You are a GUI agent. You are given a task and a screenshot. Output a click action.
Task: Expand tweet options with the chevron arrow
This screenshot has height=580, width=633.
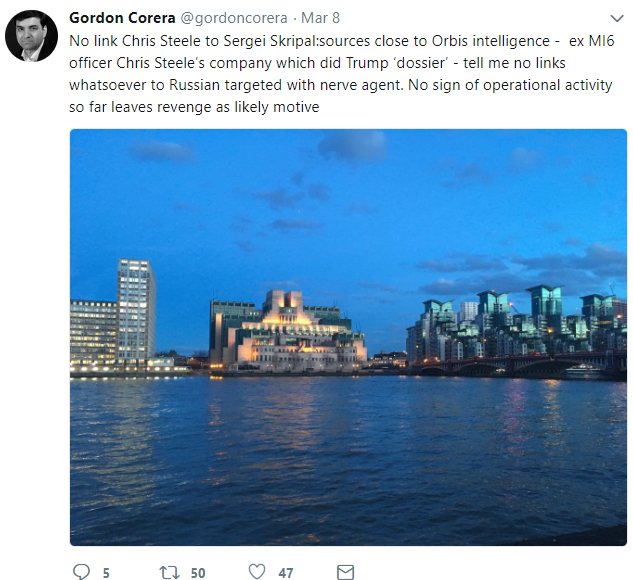(617, 18)
